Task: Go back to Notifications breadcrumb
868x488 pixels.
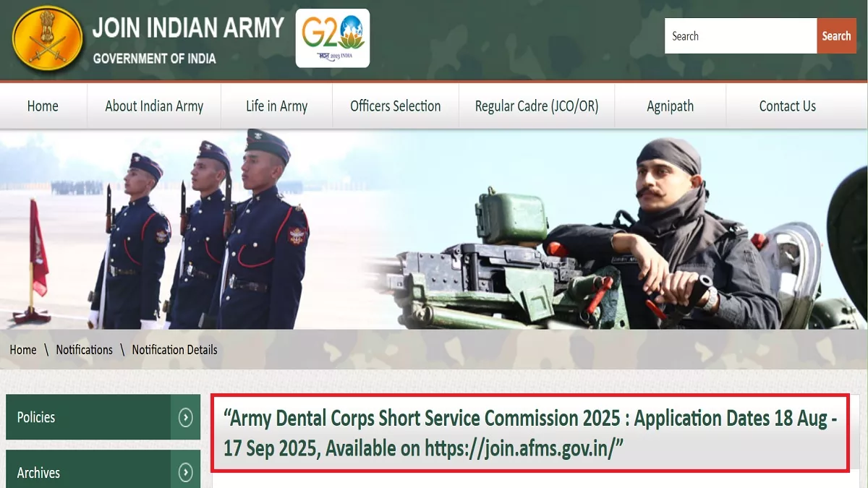Action: pos(84,350)
